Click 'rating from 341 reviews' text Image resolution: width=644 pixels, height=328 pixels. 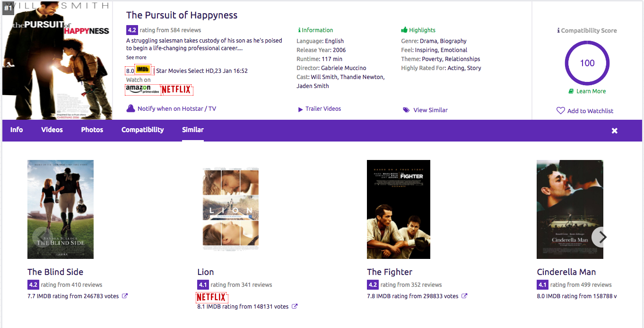coord(242,285)
